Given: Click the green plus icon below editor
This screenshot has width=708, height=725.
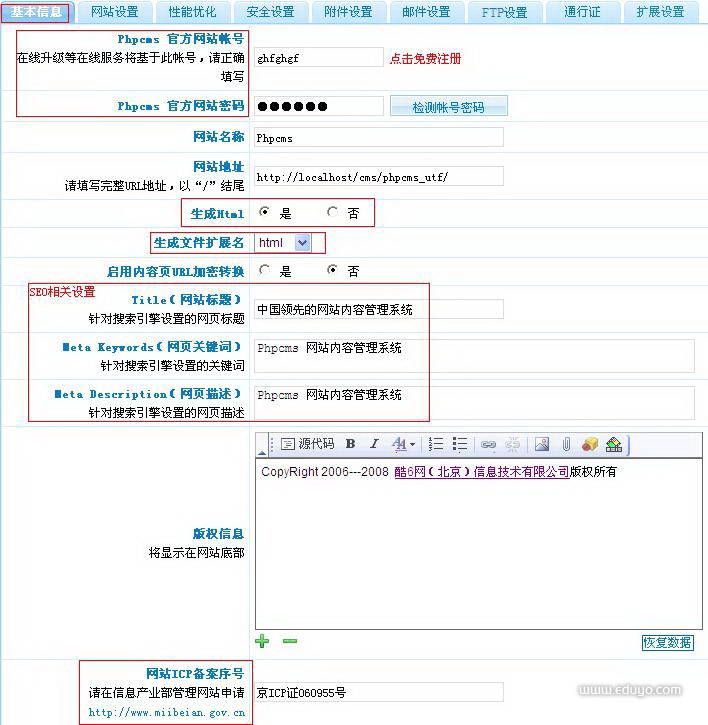Looking at the screenshot, I should tap(262, 641).
